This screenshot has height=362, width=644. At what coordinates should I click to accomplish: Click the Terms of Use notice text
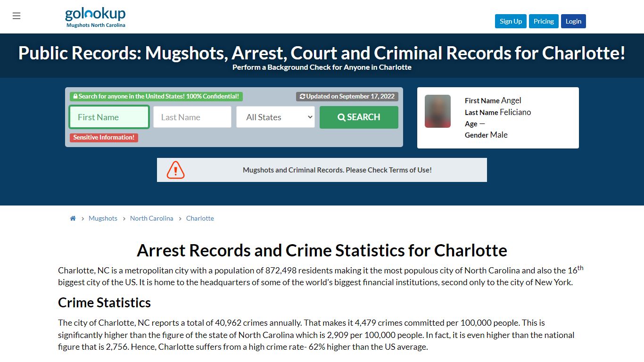[337, 170]
